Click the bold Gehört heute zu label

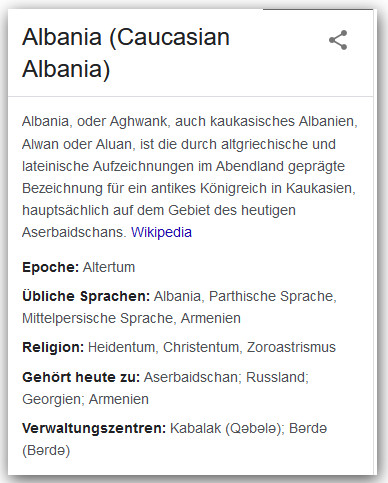point(81,377)
